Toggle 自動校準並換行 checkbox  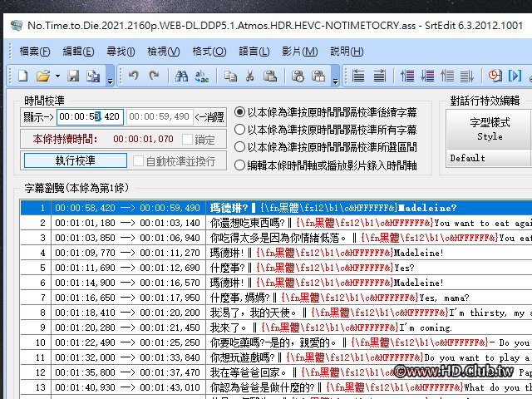[x=138, y=160]
